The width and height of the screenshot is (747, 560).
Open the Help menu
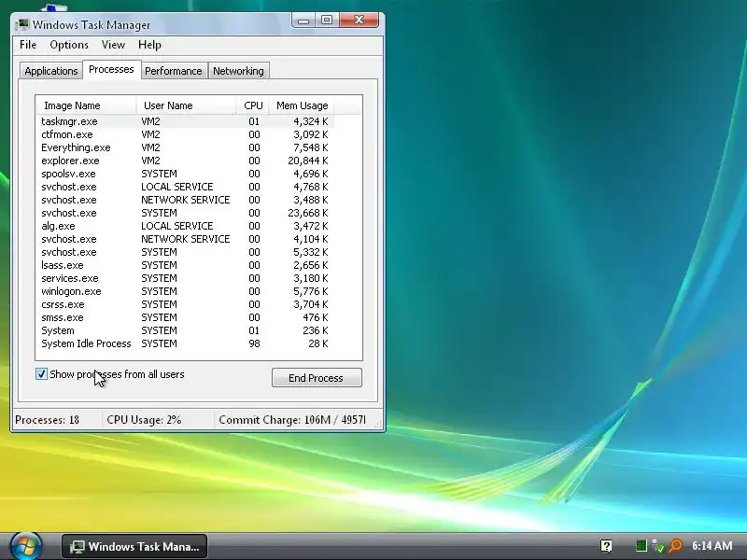click(149, 45)
